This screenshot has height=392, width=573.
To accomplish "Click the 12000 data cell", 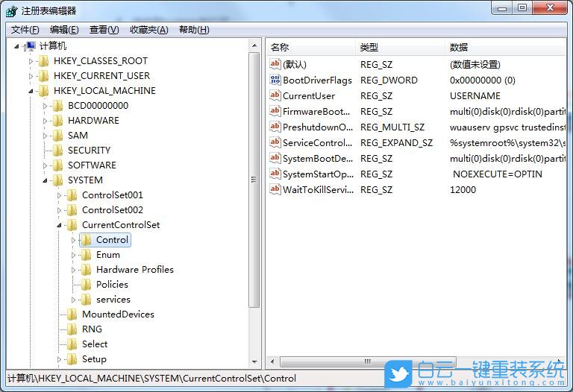I will (463, 190).
